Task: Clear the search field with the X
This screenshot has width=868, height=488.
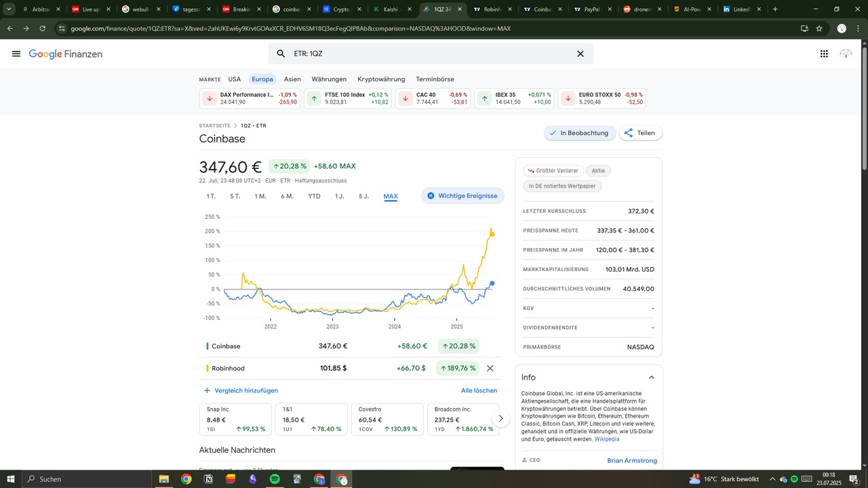Action: coord(580,54)
